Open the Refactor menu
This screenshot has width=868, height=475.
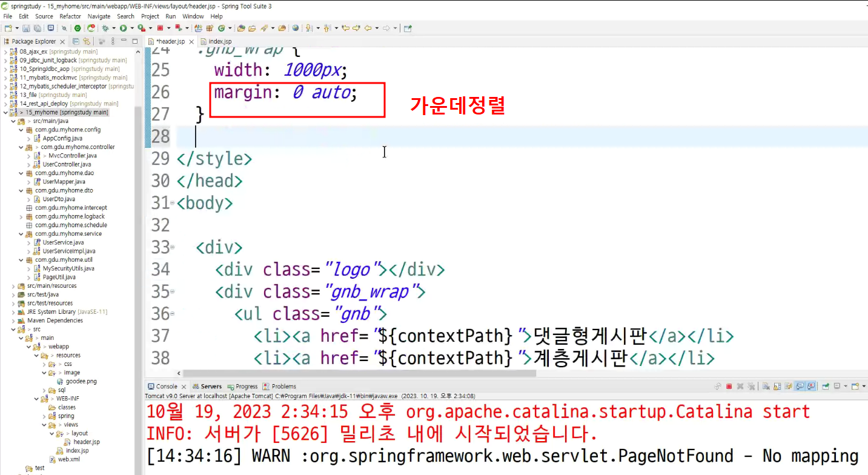pos(70,16)
